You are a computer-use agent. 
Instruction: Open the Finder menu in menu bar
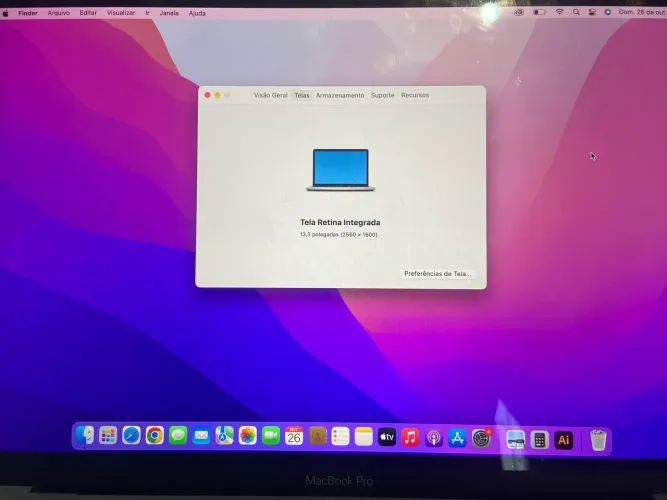28,13
